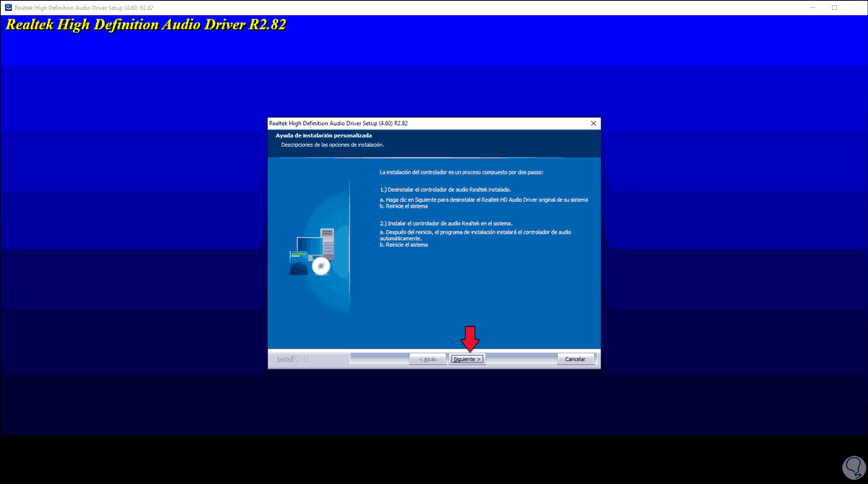This screenshot has height=484, width=868.
Task: Click the disabled < Atrás button
Action: (x=427, y=359)
